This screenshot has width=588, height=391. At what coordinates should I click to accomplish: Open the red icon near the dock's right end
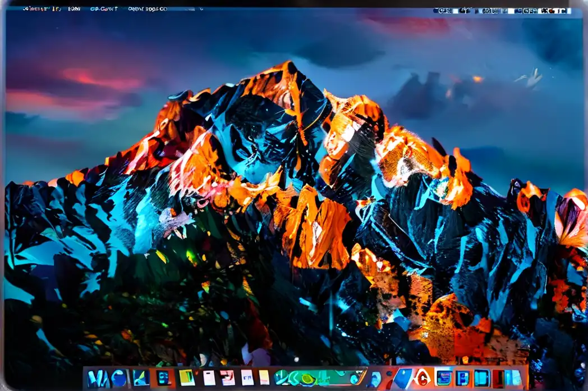pyautogui.click(x=498, y=378)
